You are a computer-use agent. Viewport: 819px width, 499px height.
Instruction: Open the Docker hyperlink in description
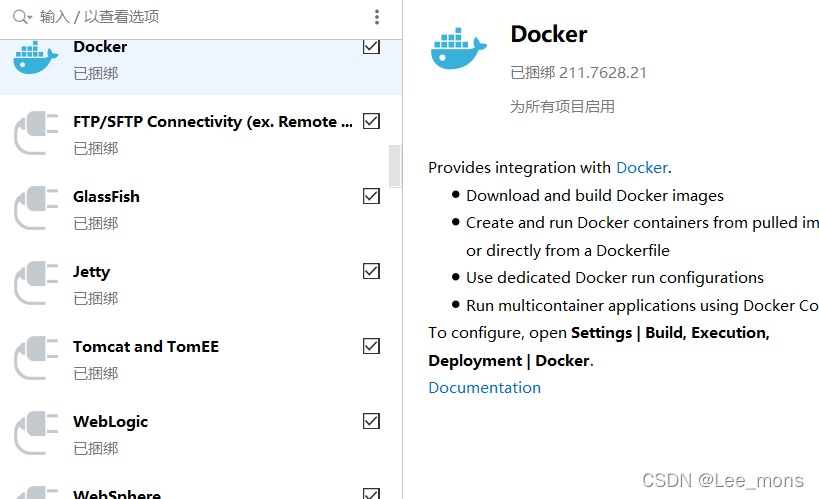(641, 168)
